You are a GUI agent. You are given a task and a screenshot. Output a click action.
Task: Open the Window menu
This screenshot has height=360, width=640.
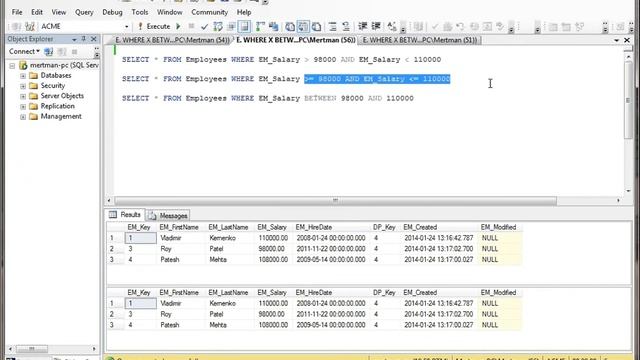[x=169, y=12]
